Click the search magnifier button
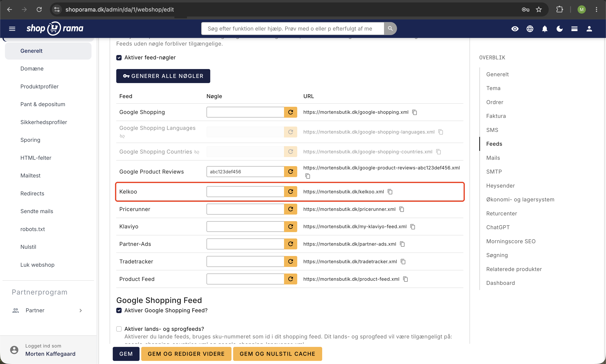 pos(390,28)
